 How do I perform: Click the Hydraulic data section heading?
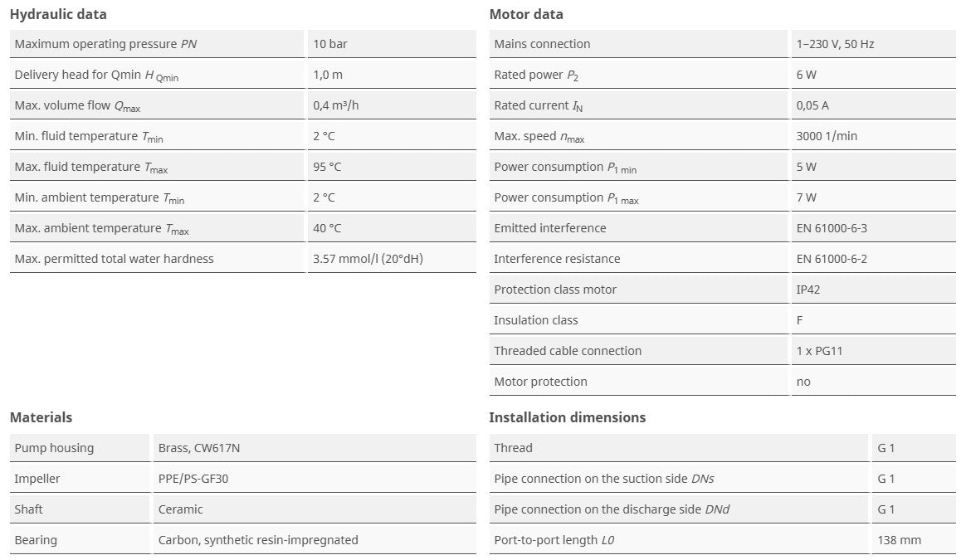point(58,14)
